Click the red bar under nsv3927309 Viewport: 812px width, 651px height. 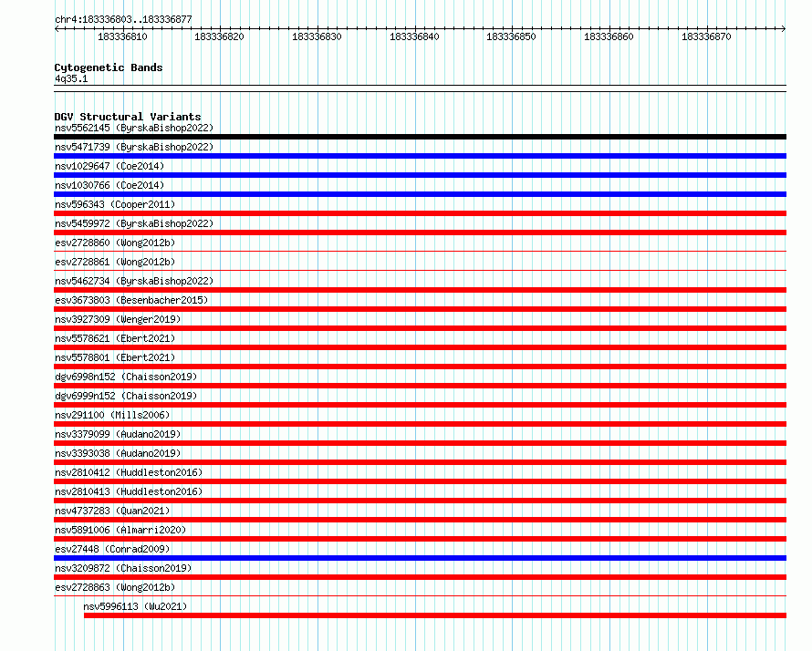(420, 328)
